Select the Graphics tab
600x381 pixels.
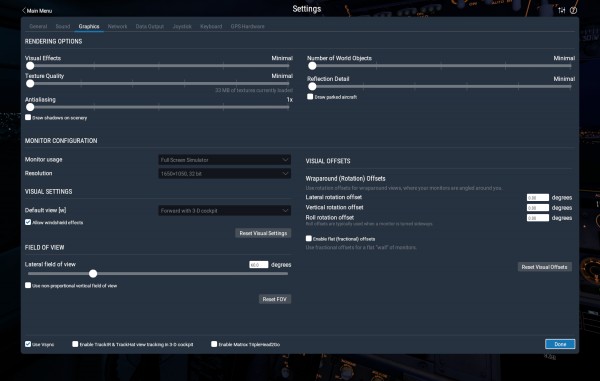tap(89, 26)
